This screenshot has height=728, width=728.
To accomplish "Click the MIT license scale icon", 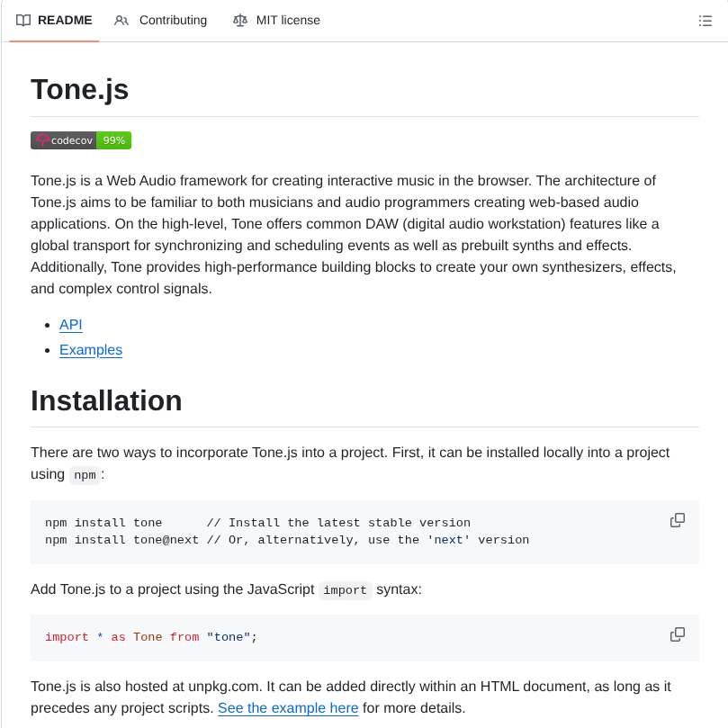I will (239, 20).
